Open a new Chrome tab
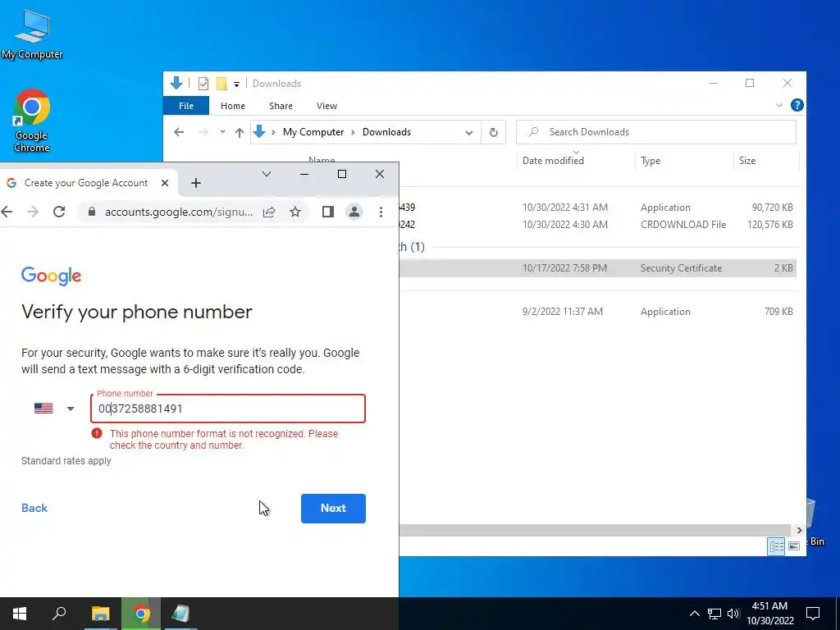This screenshot has width=840, height=630. click(196, 183)
